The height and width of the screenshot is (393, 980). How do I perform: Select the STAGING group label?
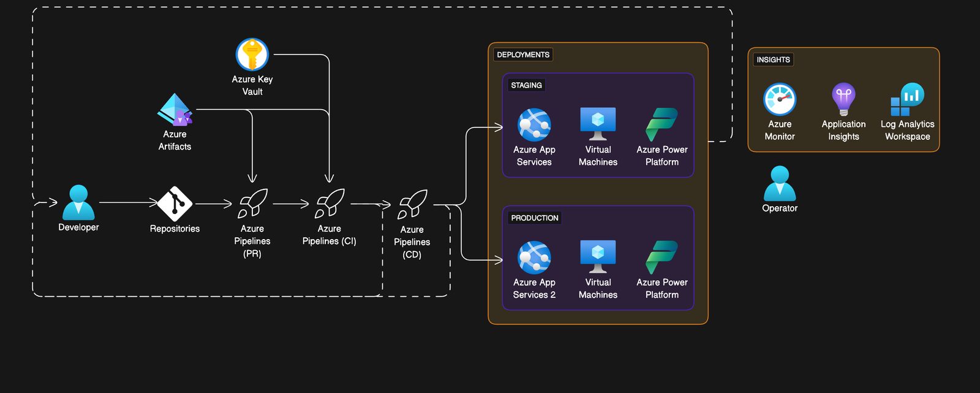click(x=527, y=85)
